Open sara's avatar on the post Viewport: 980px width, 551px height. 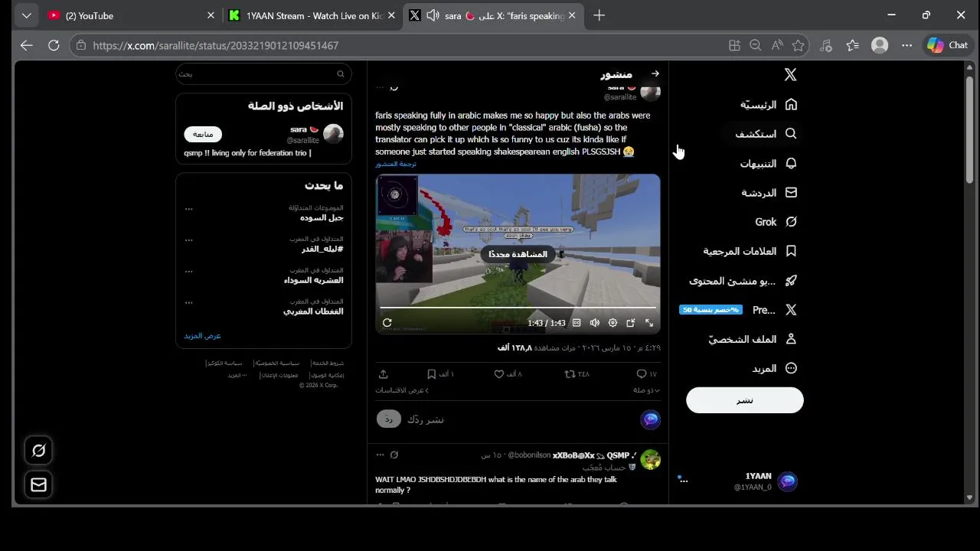[x=650, y=92]
